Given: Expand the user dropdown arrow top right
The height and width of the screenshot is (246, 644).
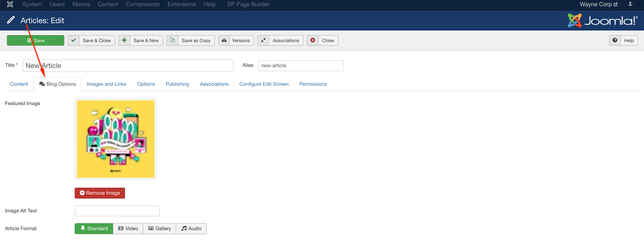Looking at the screenshot, I should tap(639, 4).
